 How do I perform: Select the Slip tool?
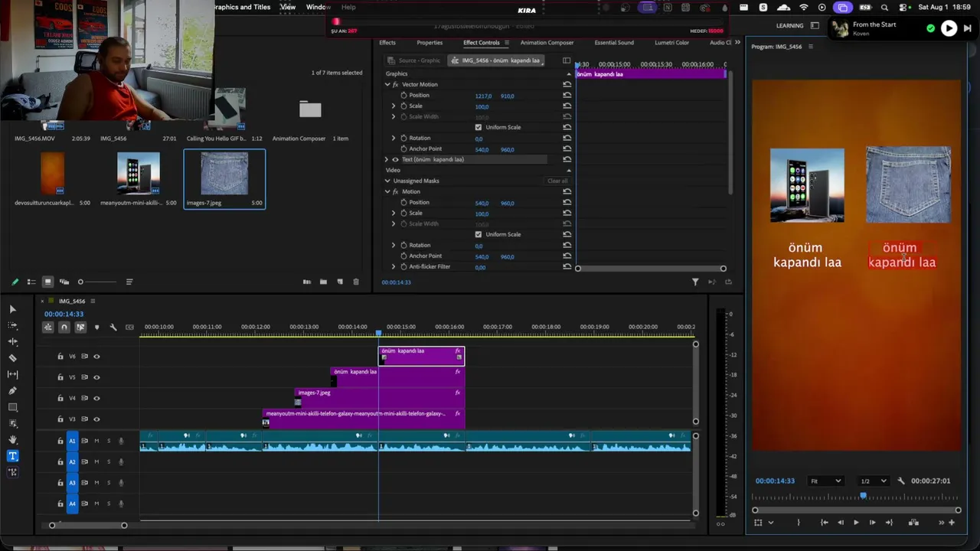coord(12,374)
